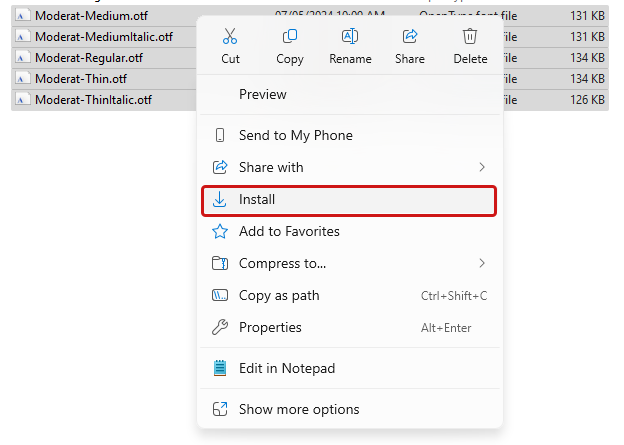Click 126 KB size of Moderat-ThinItalic.otf
Screen dimensions: 624x445
click(x=587, y=100)
